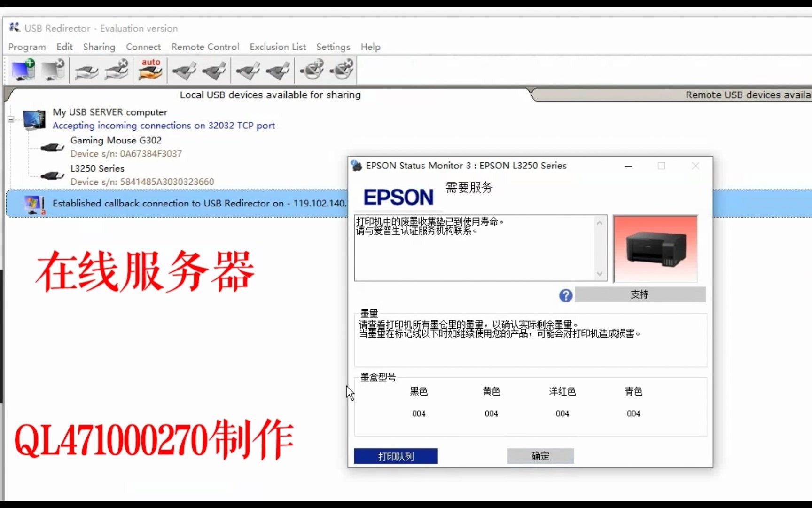The height and width of the screenshot is (508, 812).
Task: Open help via the question mark icon
Action: tap(565, 295)
